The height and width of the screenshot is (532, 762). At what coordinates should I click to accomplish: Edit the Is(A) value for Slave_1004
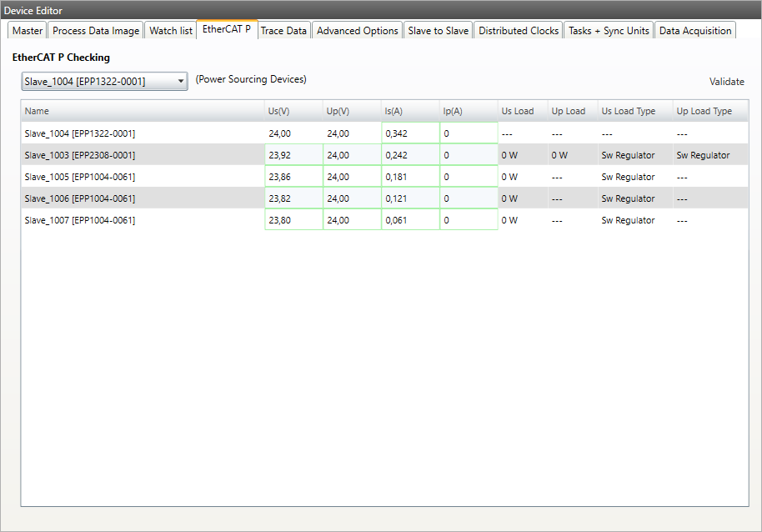click(410, 133)
